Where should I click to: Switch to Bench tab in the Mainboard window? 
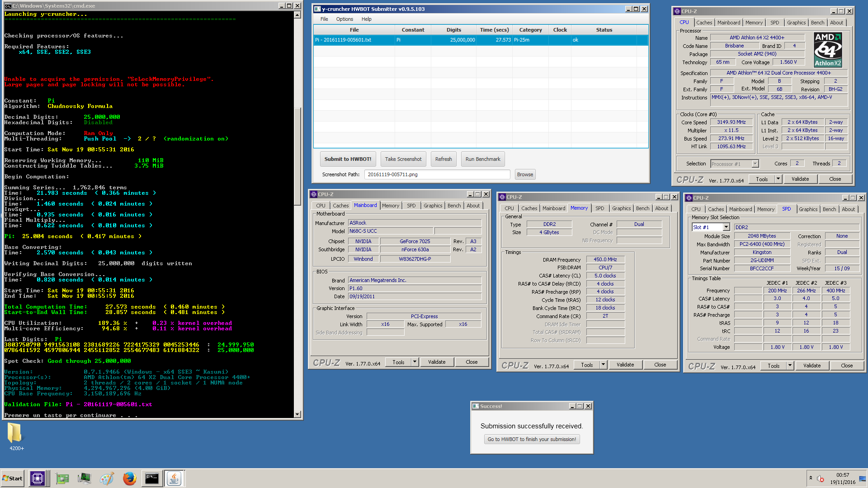(454, 206)
